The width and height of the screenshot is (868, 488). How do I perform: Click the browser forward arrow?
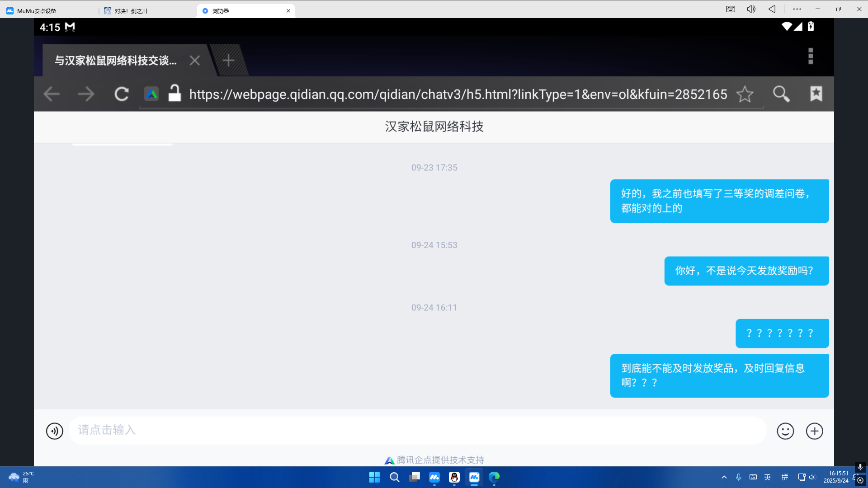pyautogui.click(x=86, y=94)
